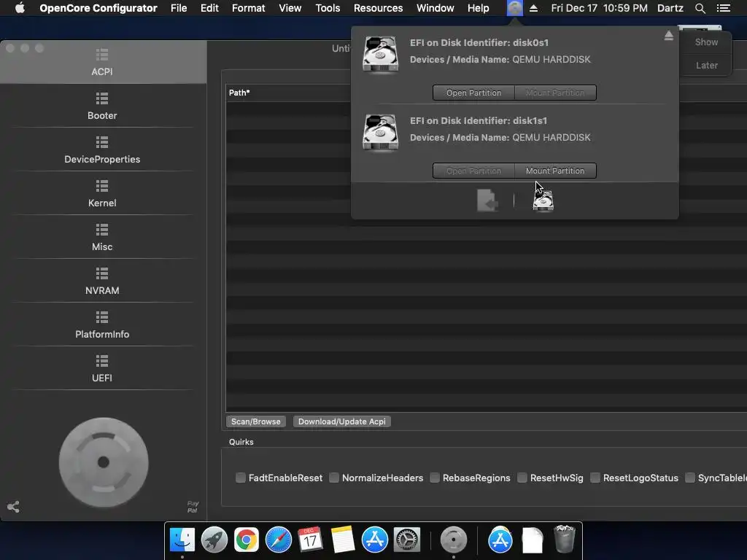Open Notes from the Dock
747x560 pixels.
[x=343, y=540]
